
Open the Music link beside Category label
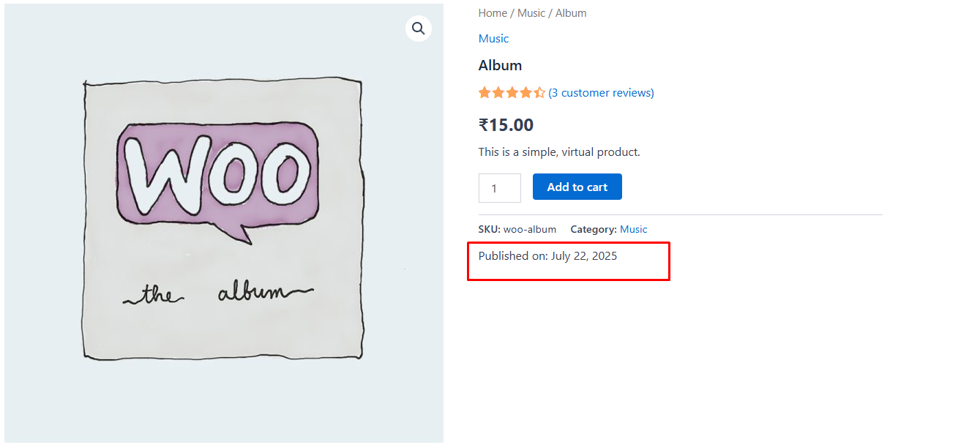[633, 229]
